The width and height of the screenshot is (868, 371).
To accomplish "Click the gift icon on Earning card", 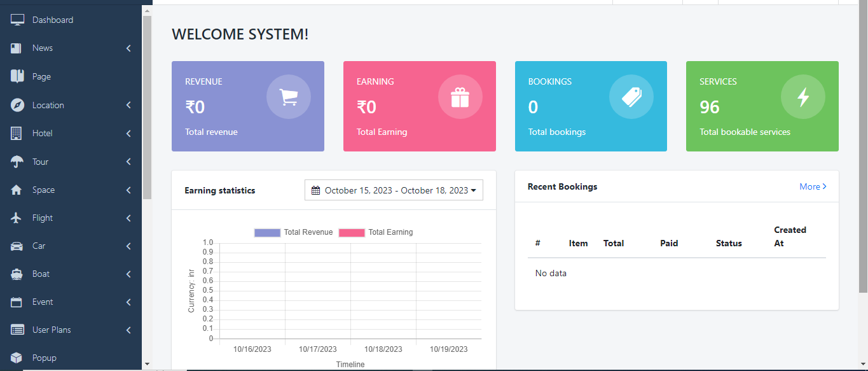I will point(460,97).
